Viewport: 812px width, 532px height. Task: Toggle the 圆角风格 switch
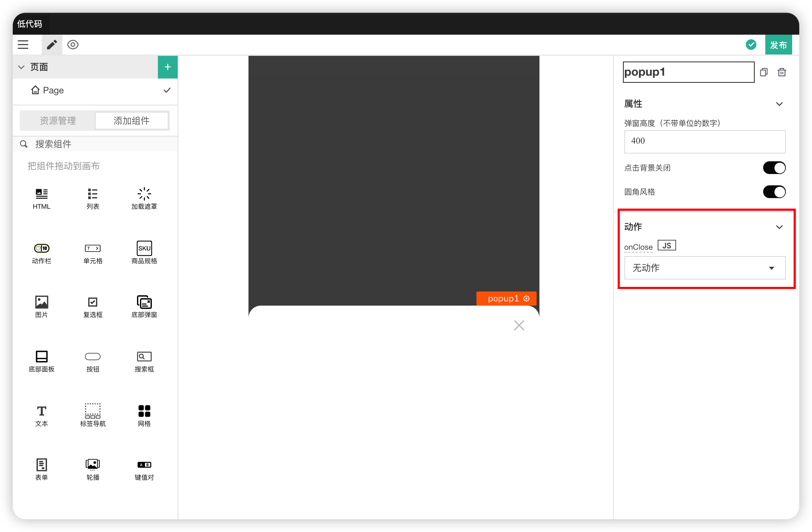coord(774,192)
